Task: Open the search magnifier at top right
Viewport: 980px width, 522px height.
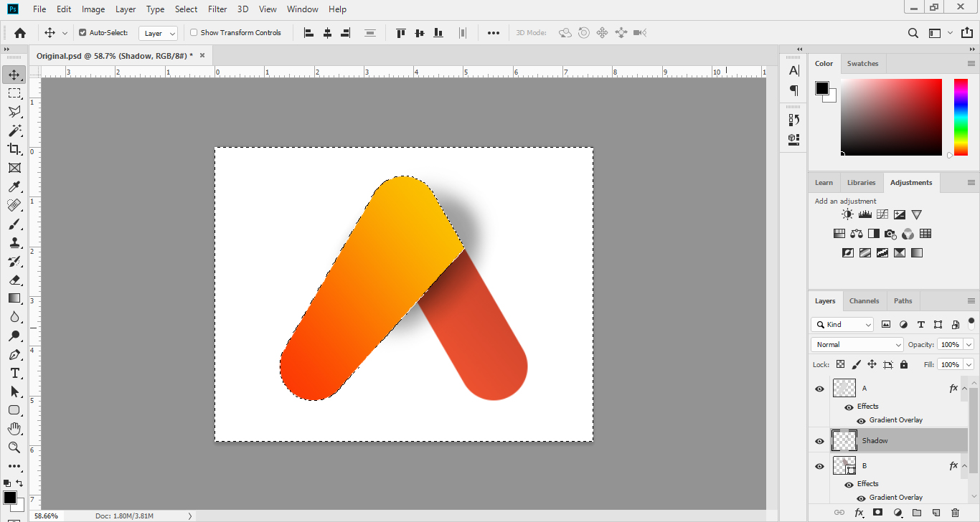Action: (x=913, y=32)
